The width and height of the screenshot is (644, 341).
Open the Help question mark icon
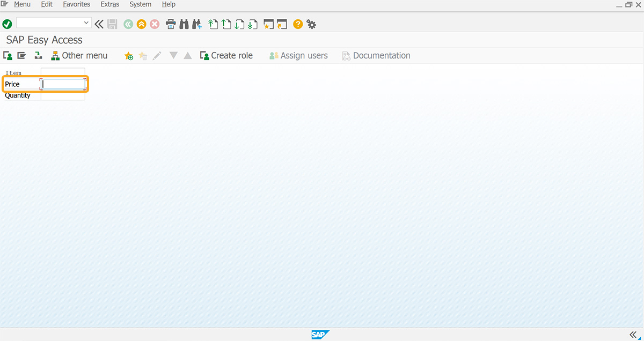click(x=298, y=24)
